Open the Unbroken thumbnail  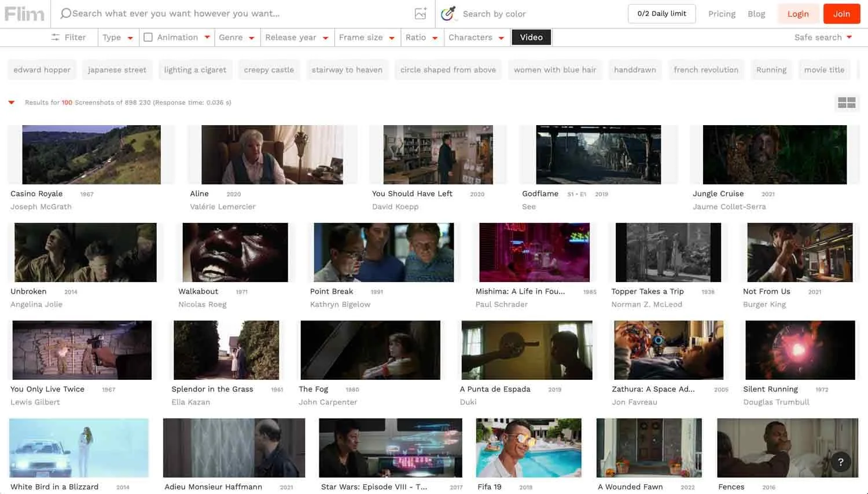86,253
